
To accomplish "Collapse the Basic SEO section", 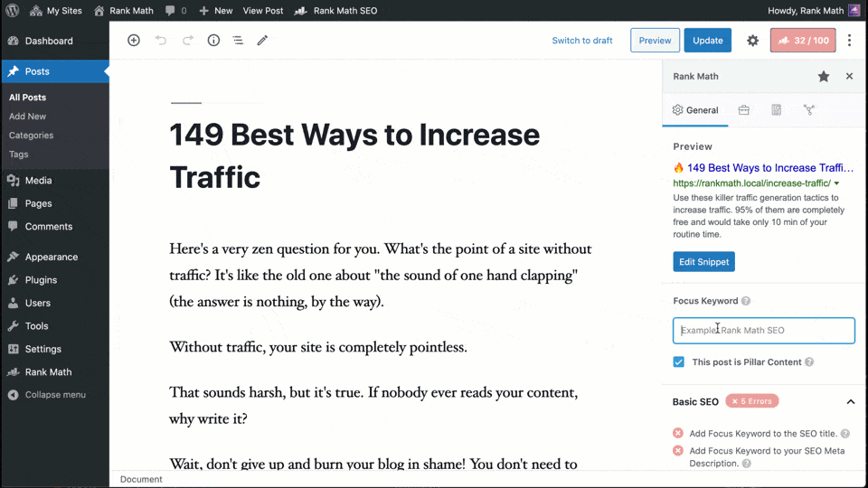I will click(850, 401).
